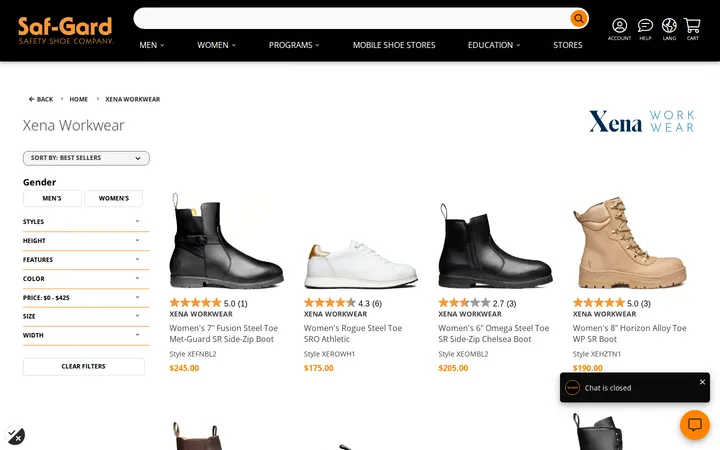This screenshot has height=450, width=720.
Task: Click the Clear Filters button
Action: coord(84,366)
